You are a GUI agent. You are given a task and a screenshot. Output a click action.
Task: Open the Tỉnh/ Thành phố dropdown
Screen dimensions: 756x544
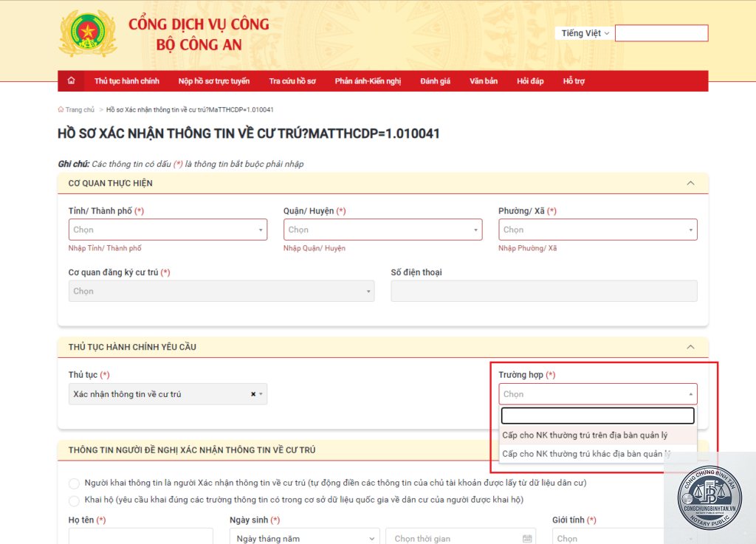[x=168, y=230]
